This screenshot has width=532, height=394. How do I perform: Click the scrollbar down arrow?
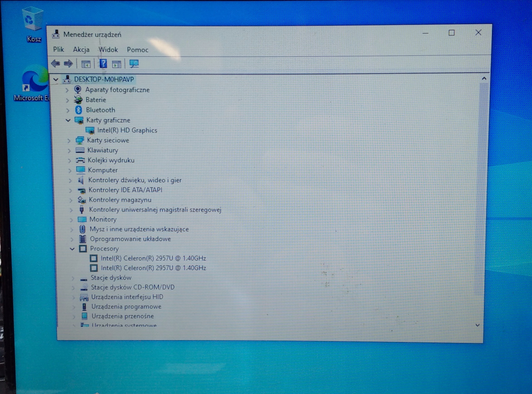[477, 325]
